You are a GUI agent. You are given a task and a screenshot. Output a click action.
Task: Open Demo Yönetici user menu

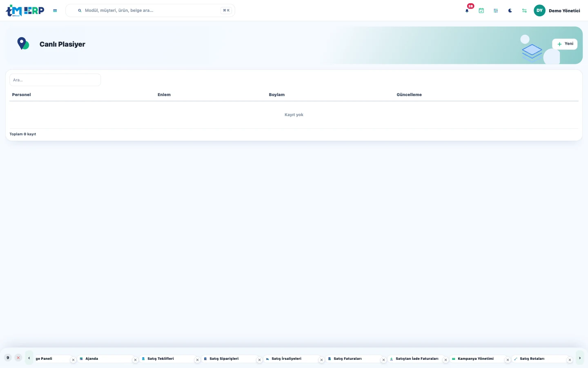pos(564,11)
